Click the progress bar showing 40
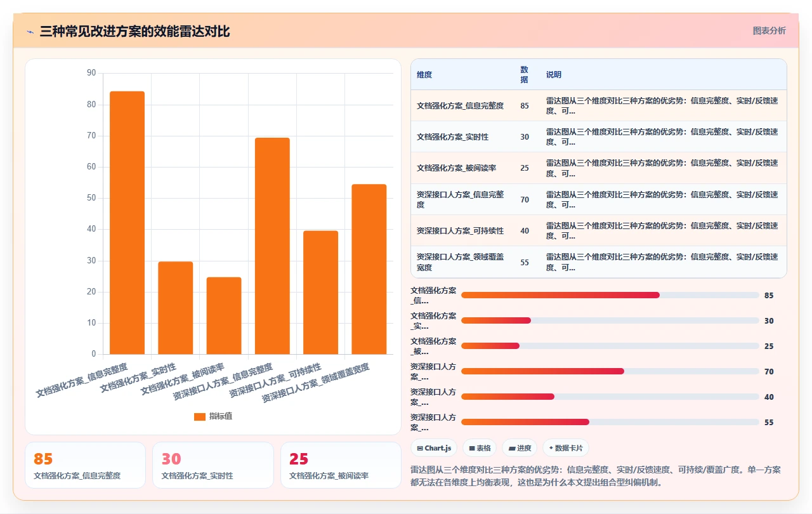The height and width of the screenshot is (514, 812). (x=610, y=397)
